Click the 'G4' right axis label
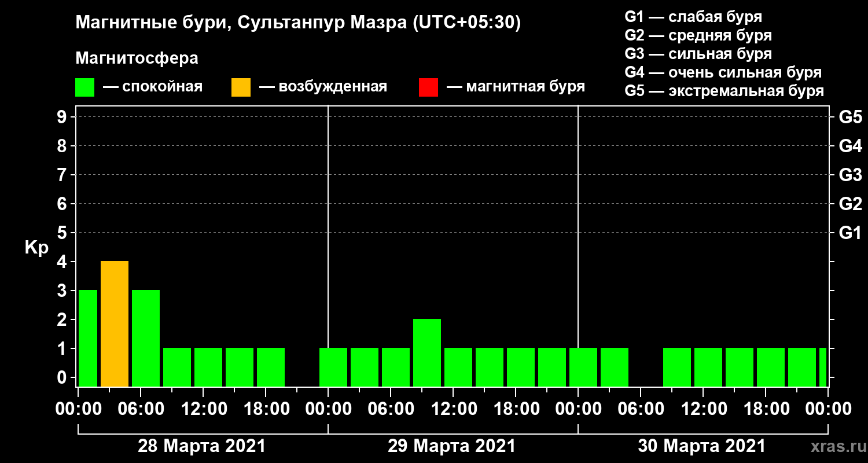 850,146
